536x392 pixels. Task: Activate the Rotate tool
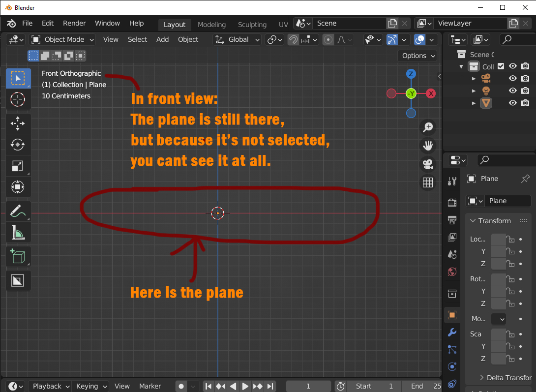point(18,145)
